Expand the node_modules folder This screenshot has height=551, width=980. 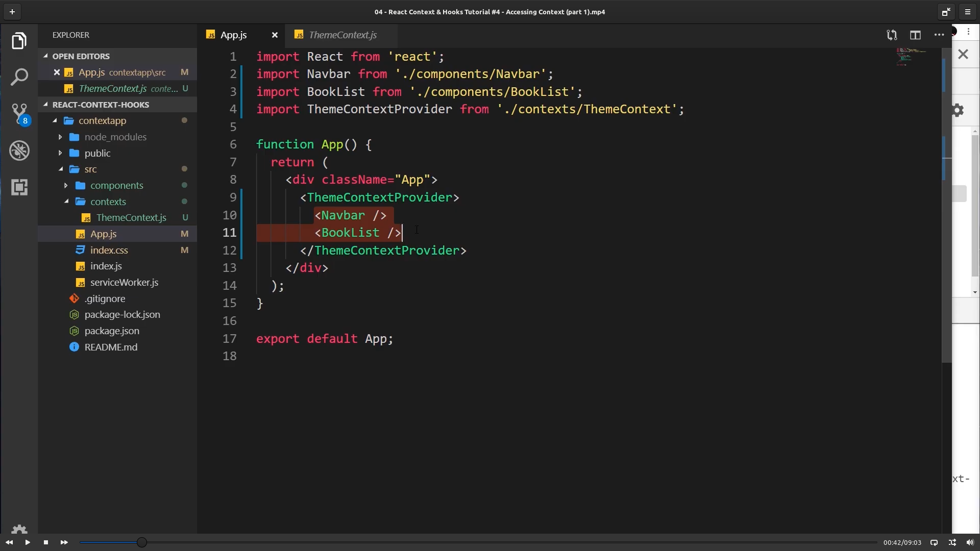(x=115, y=137)
